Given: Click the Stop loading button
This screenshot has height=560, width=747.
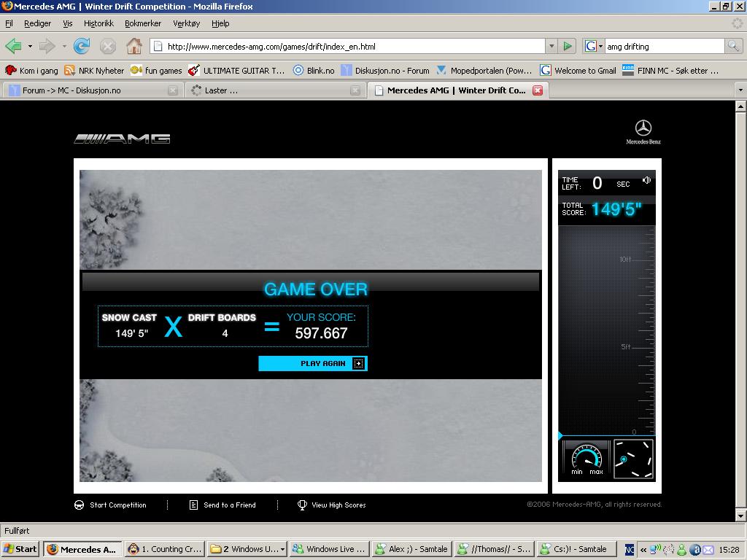Looking at the screenshot, I should click(x=108, y=46).
